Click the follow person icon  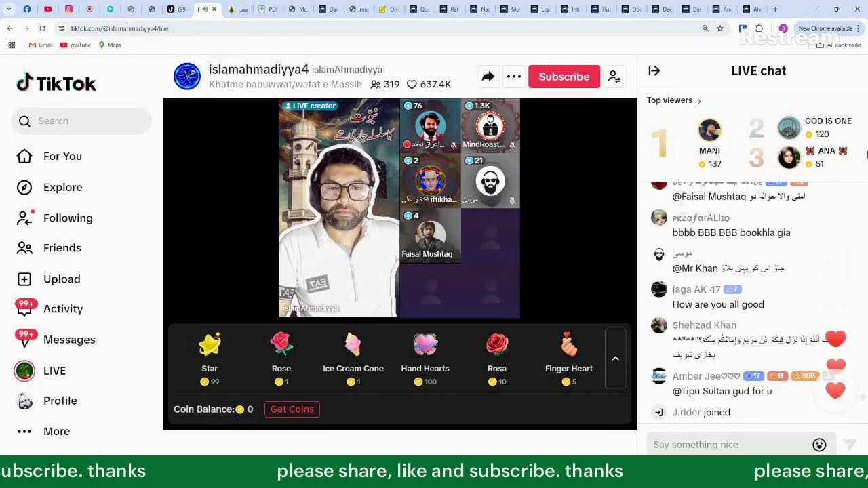614,77
